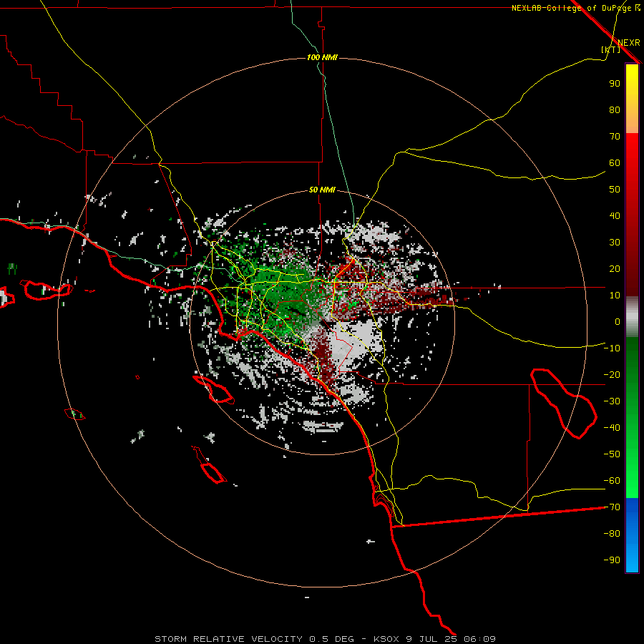Click the 50 NMI range ring label

pyautogui.click(x=322, y=190)
